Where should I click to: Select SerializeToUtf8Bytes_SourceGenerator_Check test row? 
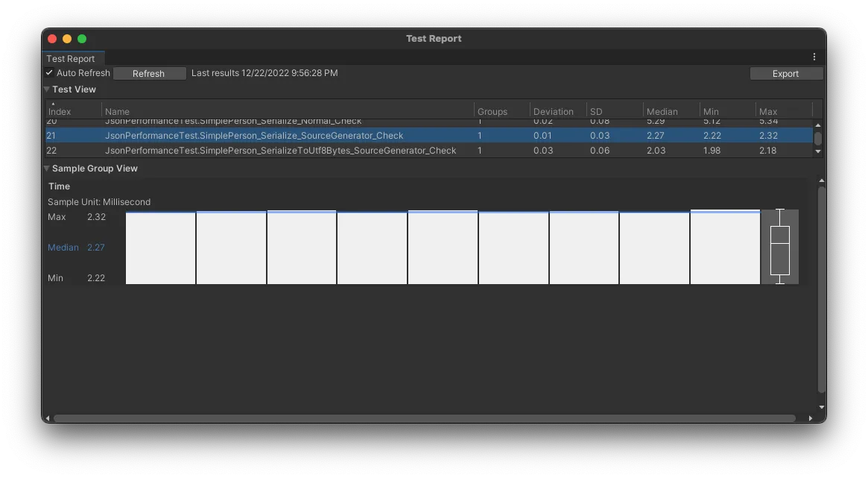pyautogui.click(x=280, y=151)
